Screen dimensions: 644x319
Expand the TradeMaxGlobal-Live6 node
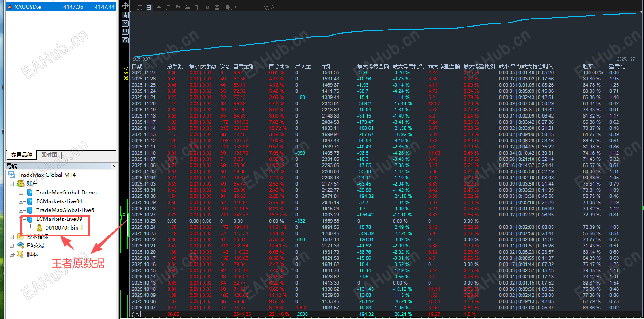pos(21,210)
